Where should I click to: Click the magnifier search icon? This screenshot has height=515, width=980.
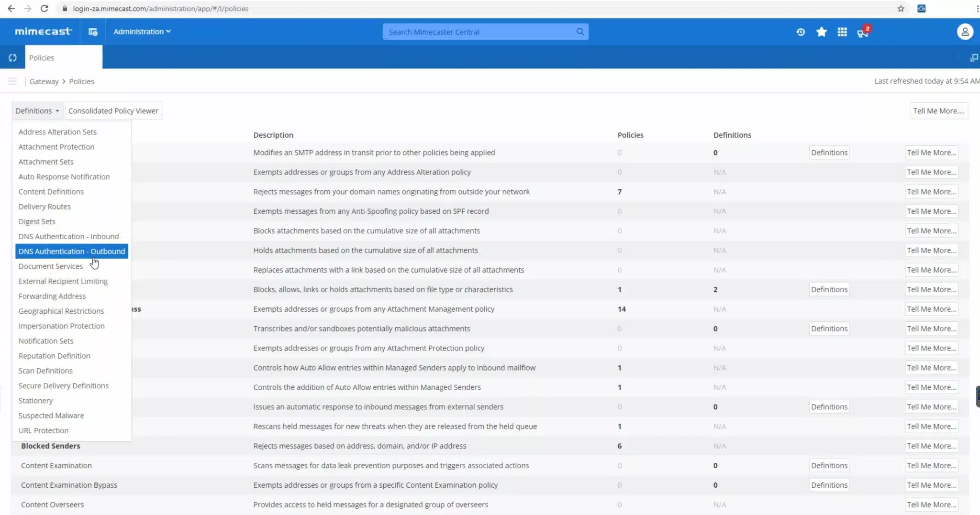[x=580, y=32]
